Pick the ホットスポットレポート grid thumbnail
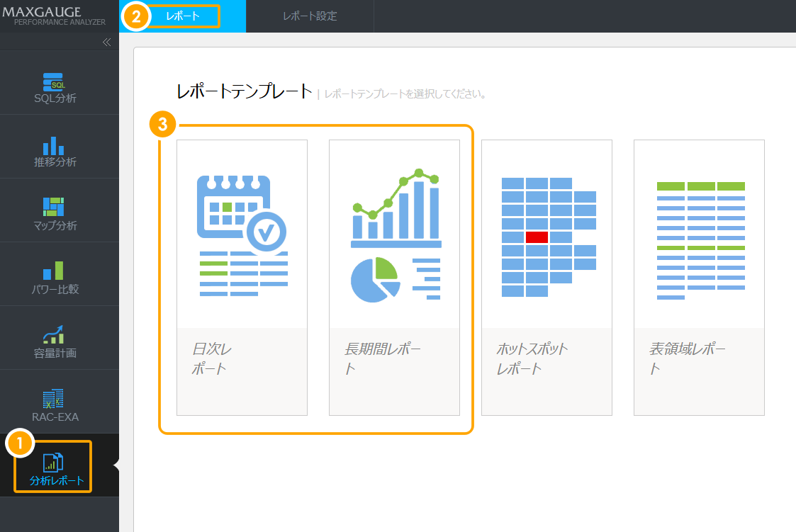This screenshot has height=532, width=796. (546, 234)
